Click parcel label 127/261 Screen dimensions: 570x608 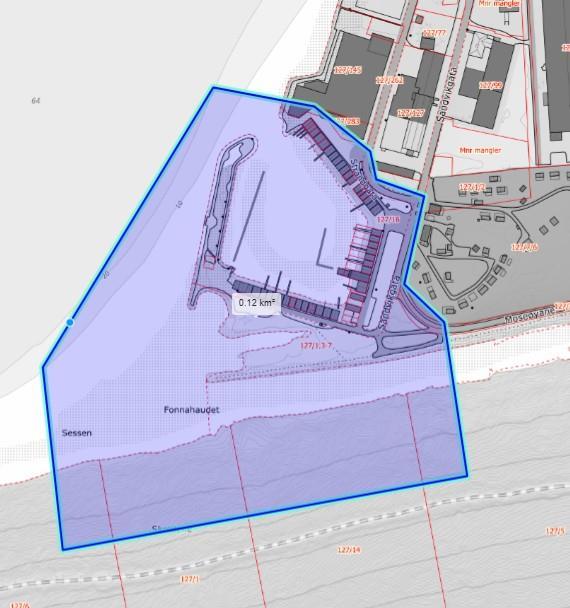(390, 80)
